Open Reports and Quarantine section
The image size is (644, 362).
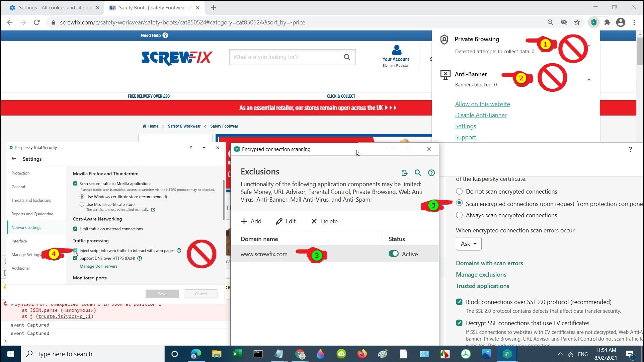[x=32, y=214]
